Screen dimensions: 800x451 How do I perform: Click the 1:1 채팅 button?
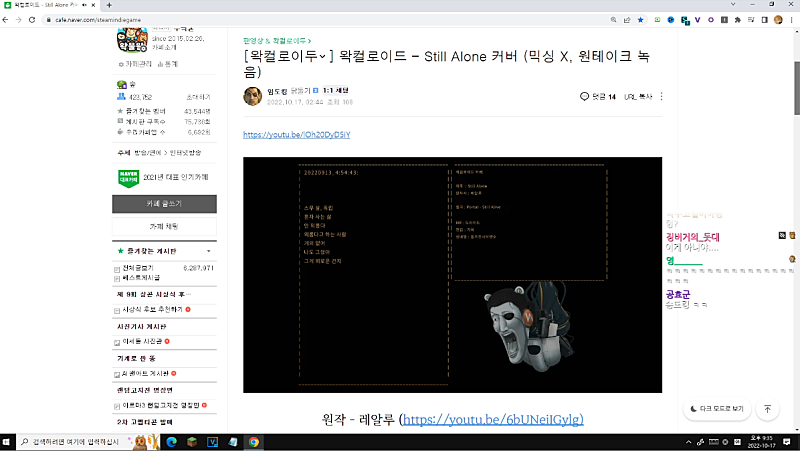(x=335, y=90)
